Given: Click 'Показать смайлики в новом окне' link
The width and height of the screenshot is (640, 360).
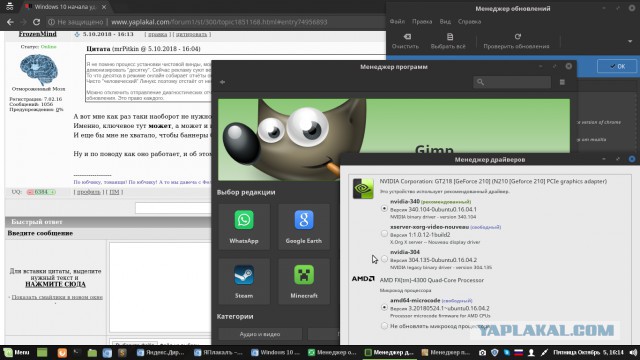Looking at the screenshot, I should pyautogui.click(x=57, y=297).
